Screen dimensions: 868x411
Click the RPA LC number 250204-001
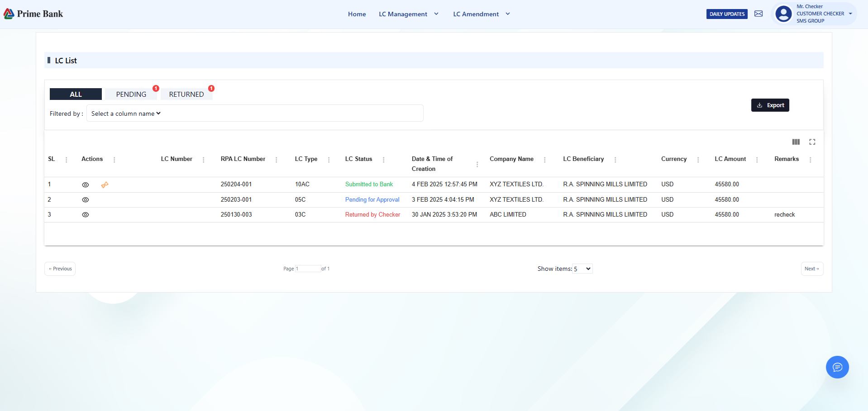point(236,184)
